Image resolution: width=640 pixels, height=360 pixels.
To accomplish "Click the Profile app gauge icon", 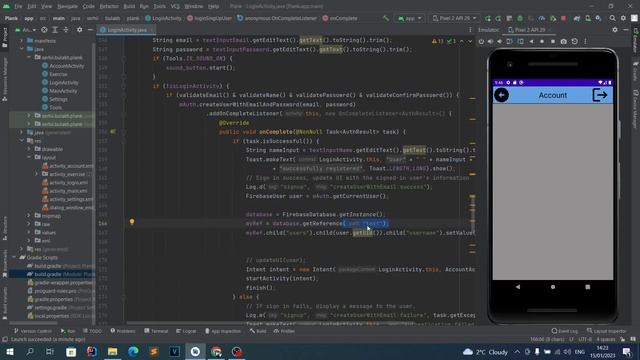I will [542, 18].
